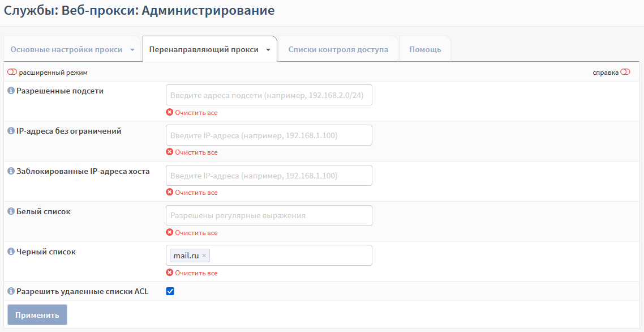This screenshot has width=644, height=332.
Task: Click info icon beside Заблокированные IP-адреса хоста
Action: tap(11, 172)
